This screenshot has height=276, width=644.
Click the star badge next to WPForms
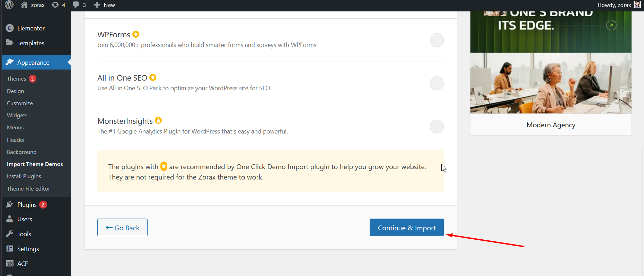136,34
